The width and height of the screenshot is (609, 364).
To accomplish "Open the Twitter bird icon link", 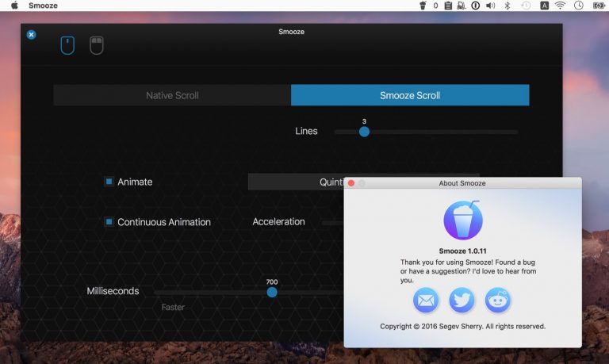I will click(462, 301).
